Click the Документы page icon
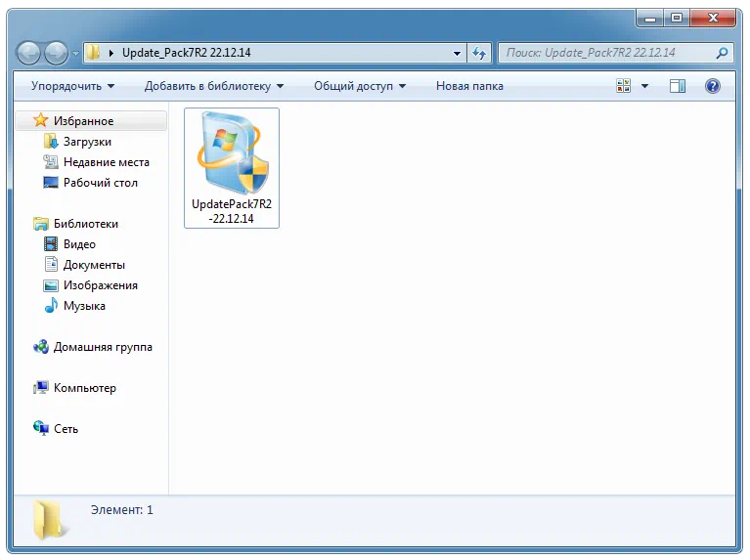 (51, 264)
